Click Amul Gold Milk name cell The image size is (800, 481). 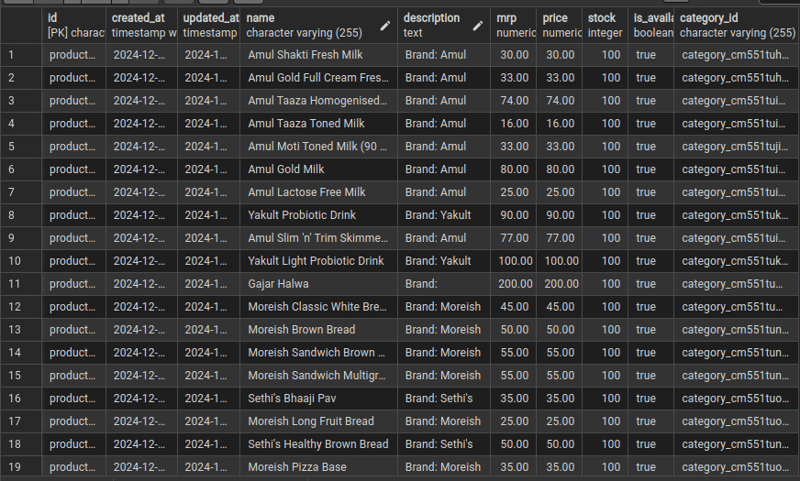(x=318, y=169)
